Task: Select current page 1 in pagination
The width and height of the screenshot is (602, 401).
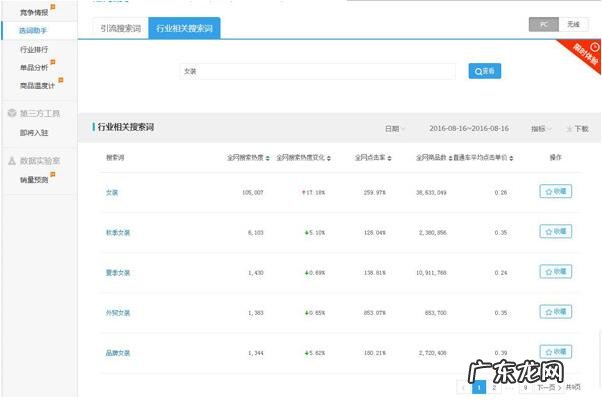Action: [x=479, y=388]
